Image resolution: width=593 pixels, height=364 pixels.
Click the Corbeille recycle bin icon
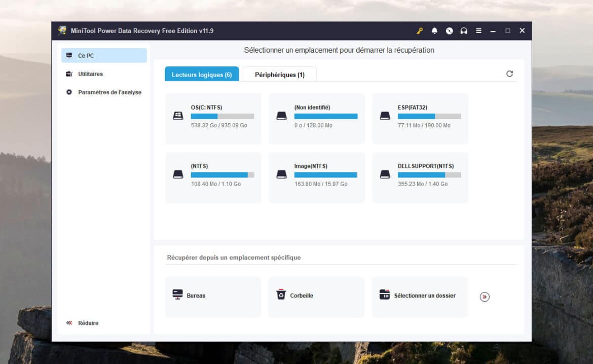281,295
